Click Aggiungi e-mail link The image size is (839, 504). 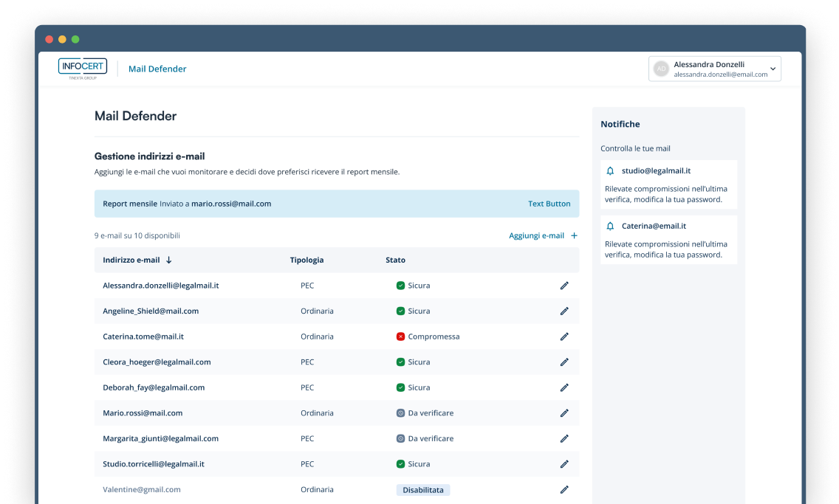[x=536, y=235]
